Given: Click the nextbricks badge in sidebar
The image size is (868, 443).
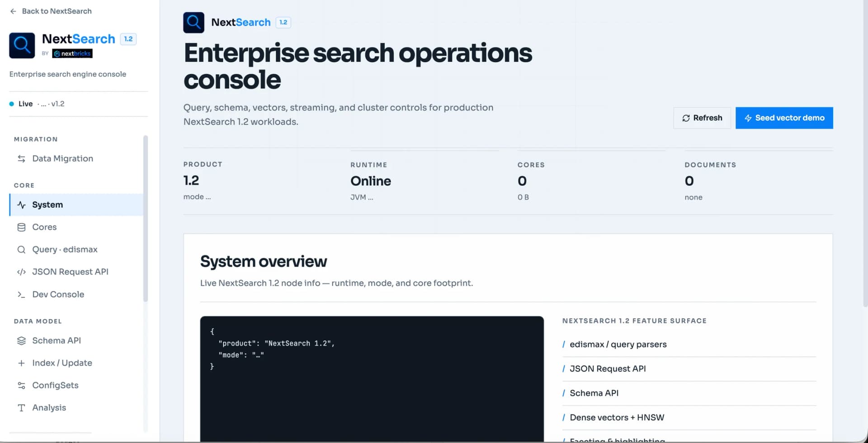Looking at the screenshot, I should tap(72, 53).
